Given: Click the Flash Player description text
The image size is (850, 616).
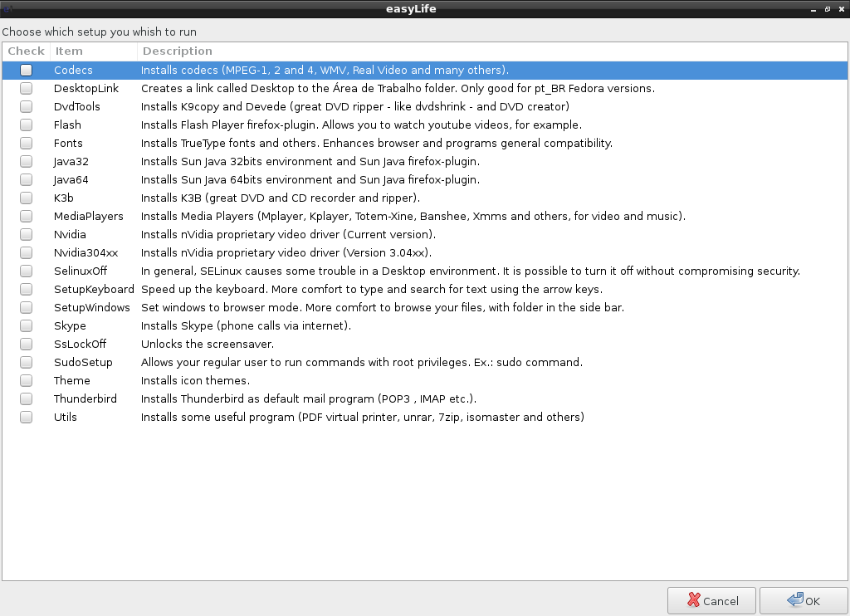Looking at the screenshot, I should tap(362, 125).
